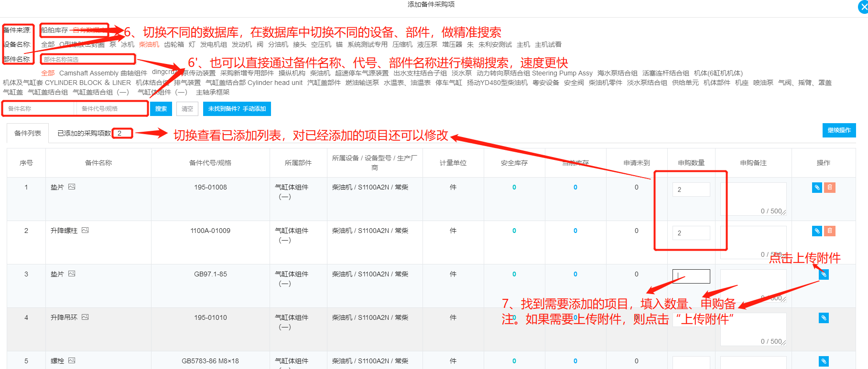Filter by Camshaft Assembly 曲轴组件 component
The width and height of the screenshot is (868, 369).
[103, 73]
